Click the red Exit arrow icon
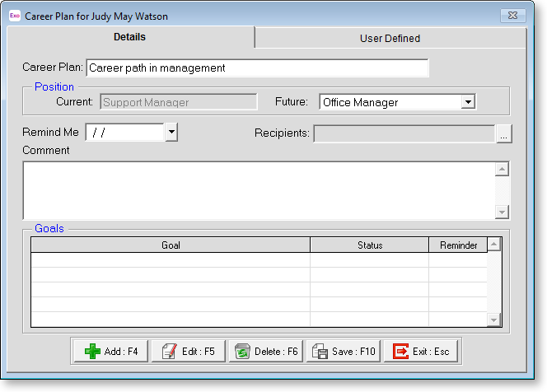This screenshot has height=392, width=547. point(400,352)
